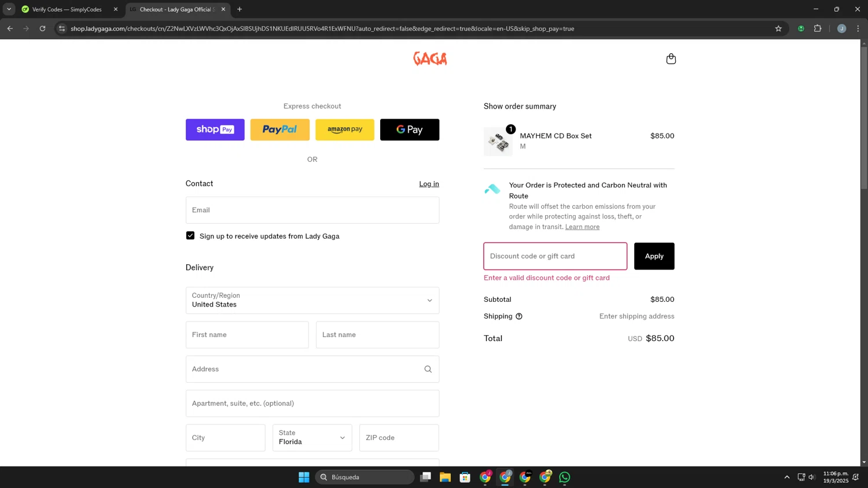Close the Checkout Lady Gaga tab
The height and width of the screenshot is (488, 868).
223,9
